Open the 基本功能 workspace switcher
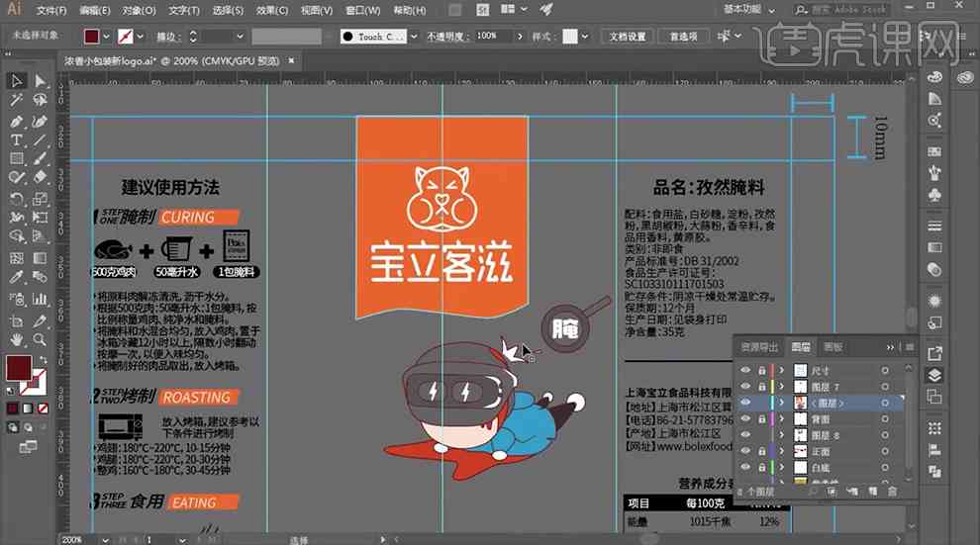Screen dimensions: 980x545 coord(748,9)
